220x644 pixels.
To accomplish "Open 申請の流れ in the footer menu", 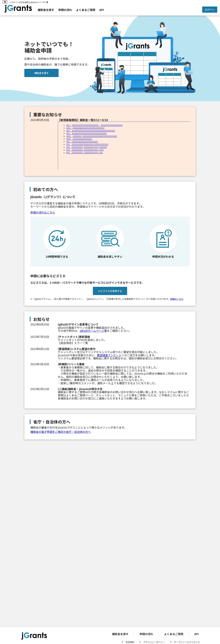I will click(x=146, y=634).
